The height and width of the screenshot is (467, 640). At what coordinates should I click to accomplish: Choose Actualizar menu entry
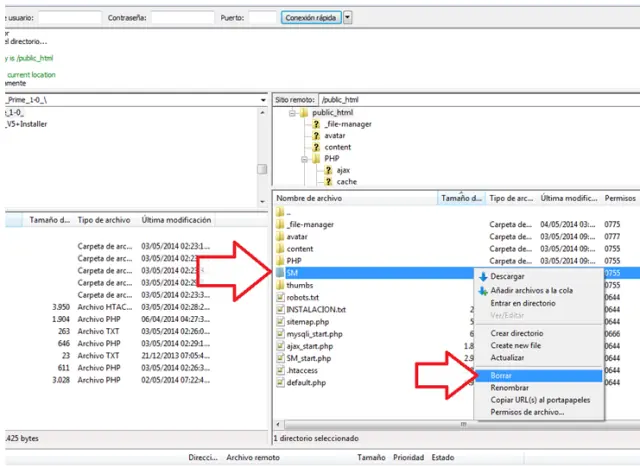[539, 358]
